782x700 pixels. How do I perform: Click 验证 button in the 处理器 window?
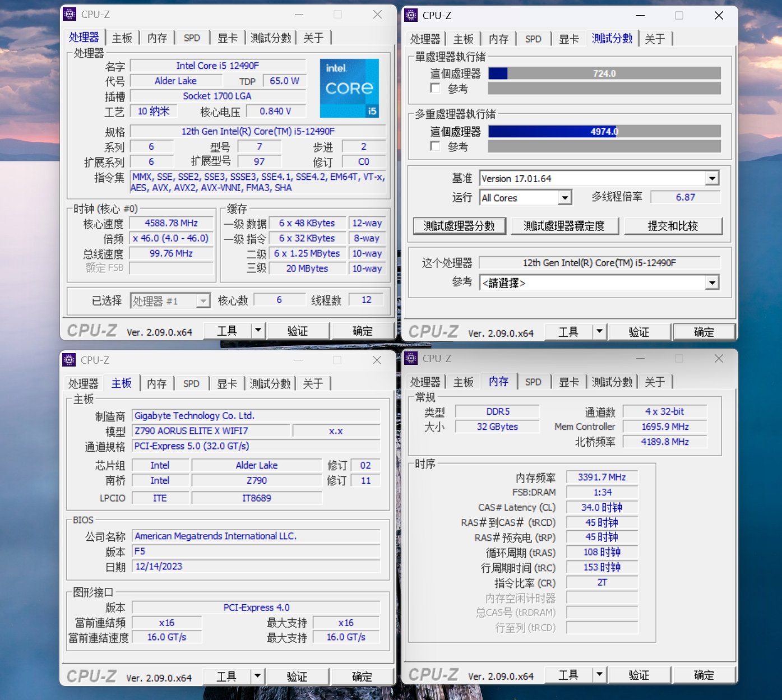297,331
